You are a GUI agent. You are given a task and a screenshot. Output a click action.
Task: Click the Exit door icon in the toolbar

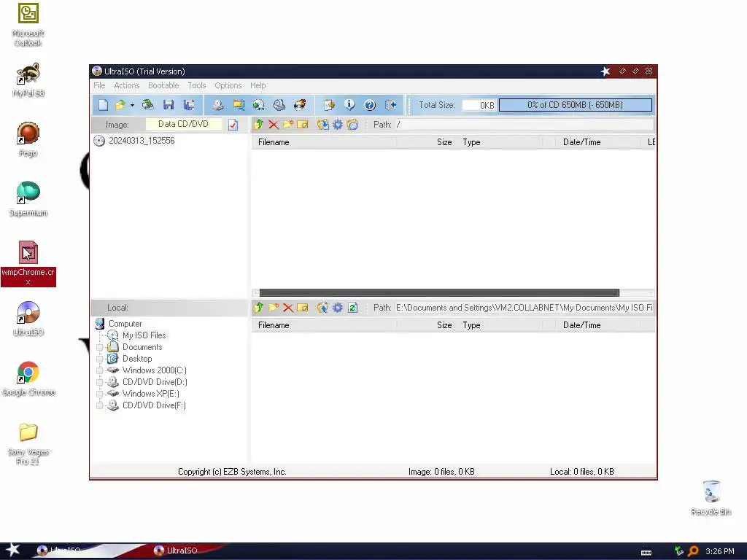pyautogui.click(x=391, y=105)
